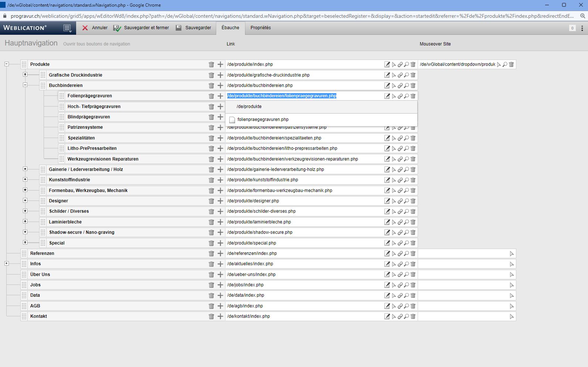588x367 pixels.
Task: Click drag handle of Data entry
Action: (24, 296)
